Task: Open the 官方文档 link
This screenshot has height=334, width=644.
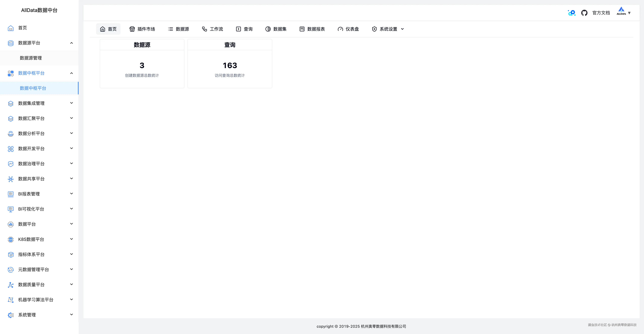Action: pyautogui.click(x=601, y=13)
